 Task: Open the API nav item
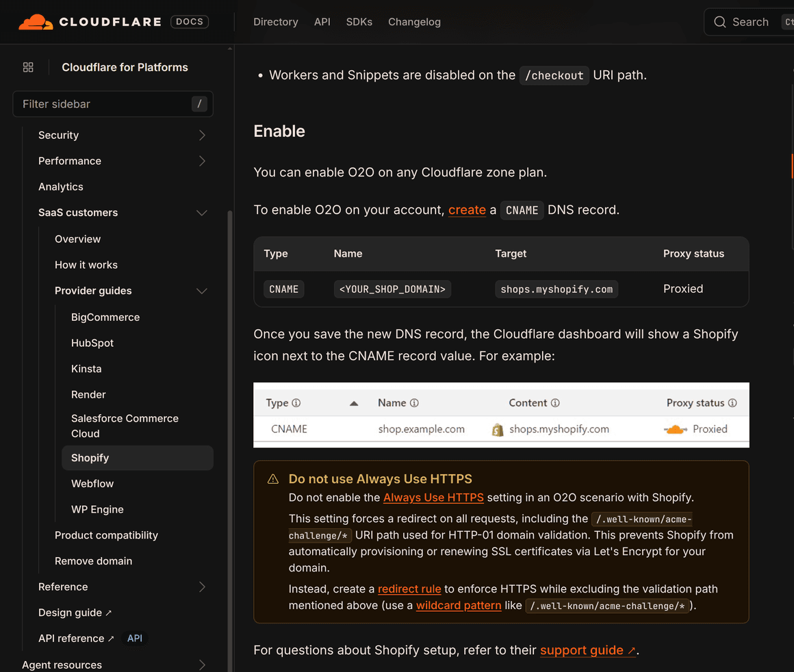click(x=322, y=22)
